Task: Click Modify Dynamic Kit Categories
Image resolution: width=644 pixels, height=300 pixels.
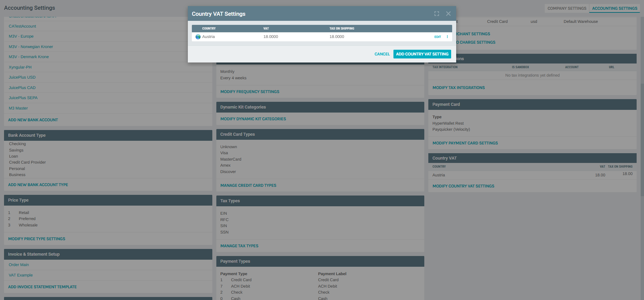Action: (253, 119)
